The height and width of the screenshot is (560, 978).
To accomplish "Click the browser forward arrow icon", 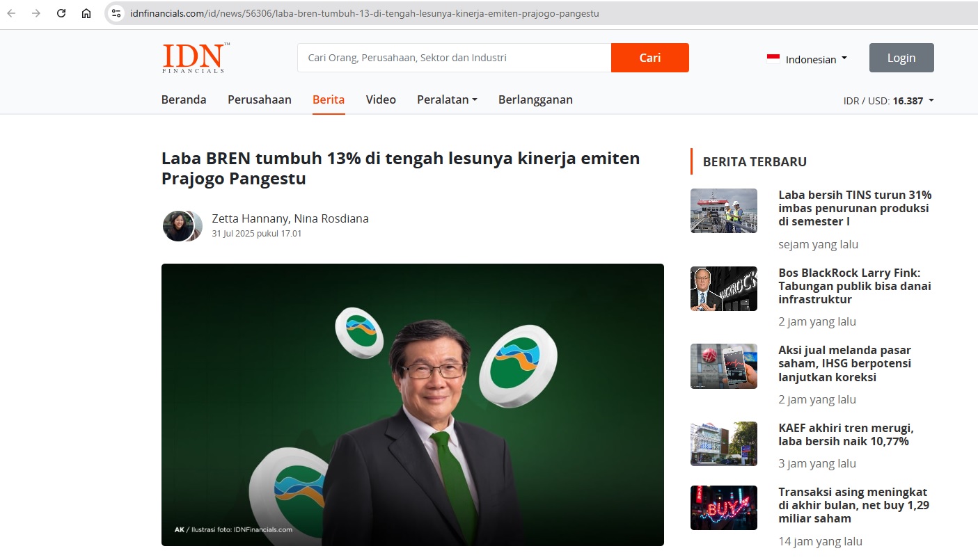I will point(36,13).
